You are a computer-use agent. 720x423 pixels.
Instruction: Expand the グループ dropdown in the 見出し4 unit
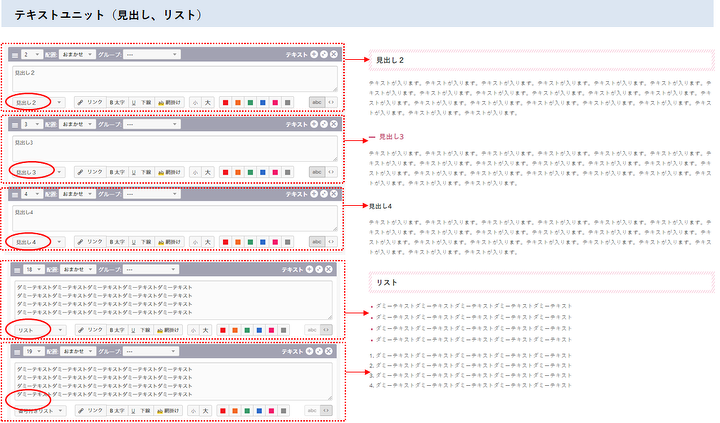point(151,194)
